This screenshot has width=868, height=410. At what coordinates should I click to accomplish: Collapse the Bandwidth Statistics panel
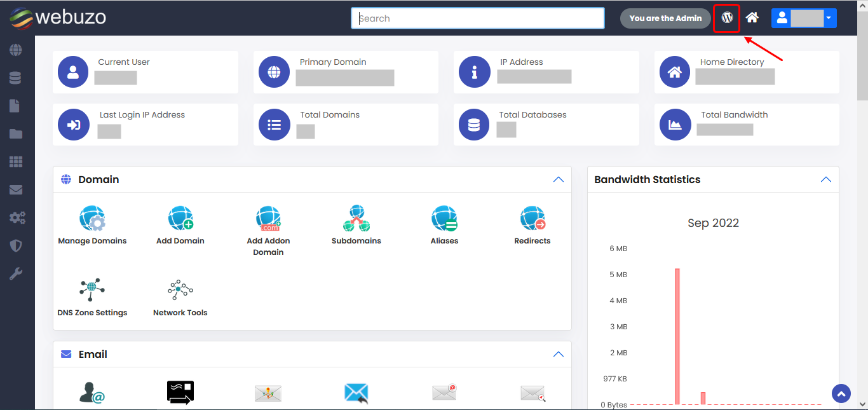click(825, 180)
